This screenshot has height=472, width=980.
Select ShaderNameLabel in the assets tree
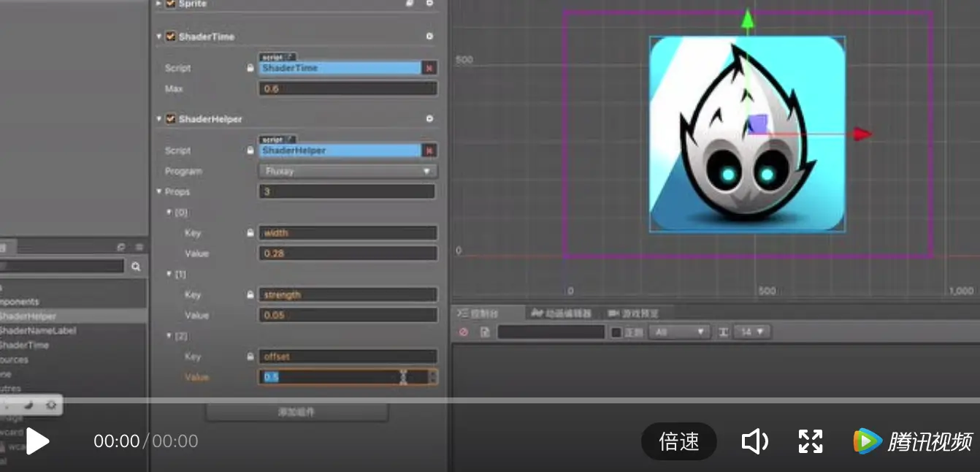pyautogui.click(x=38, y=330)
